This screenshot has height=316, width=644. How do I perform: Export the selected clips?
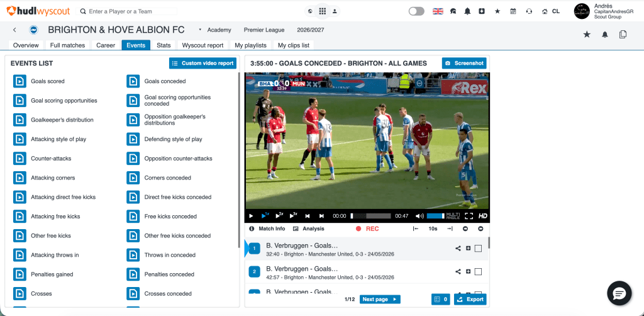tap(470, 299)
